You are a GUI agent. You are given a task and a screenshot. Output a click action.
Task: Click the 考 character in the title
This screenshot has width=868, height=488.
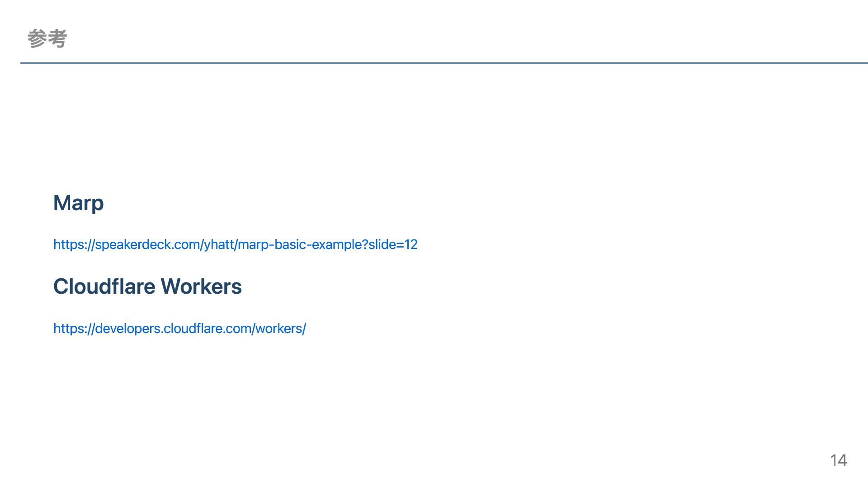pos(57,38)
